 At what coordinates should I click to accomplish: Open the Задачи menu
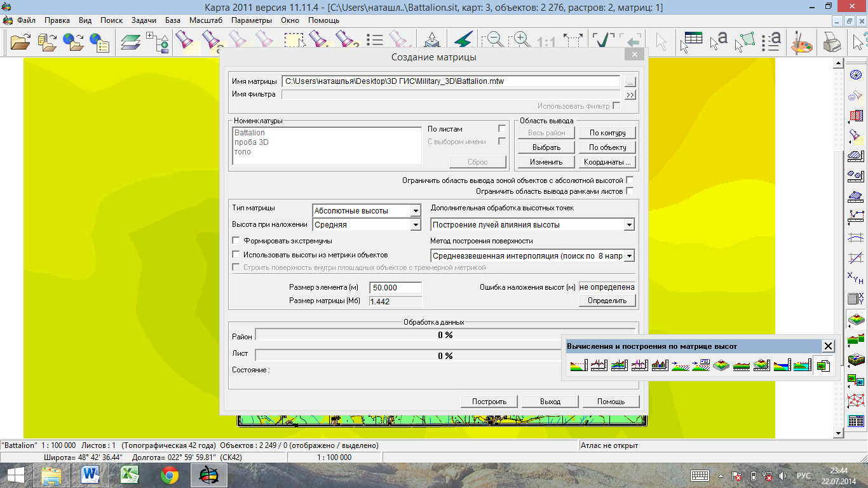[x=144, y=20]
